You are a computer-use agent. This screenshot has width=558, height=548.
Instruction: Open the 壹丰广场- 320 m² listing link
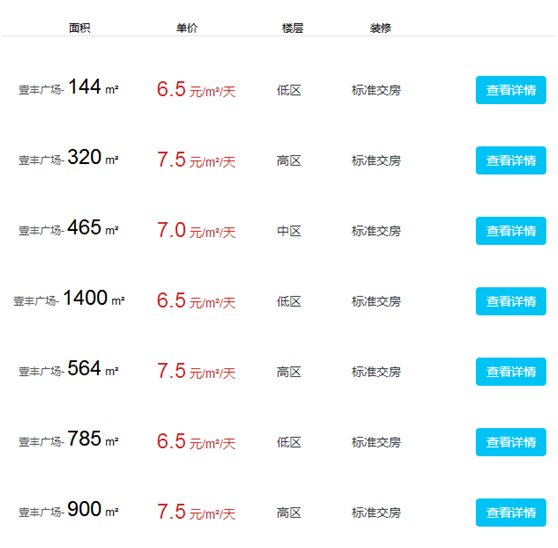point(68,158)
